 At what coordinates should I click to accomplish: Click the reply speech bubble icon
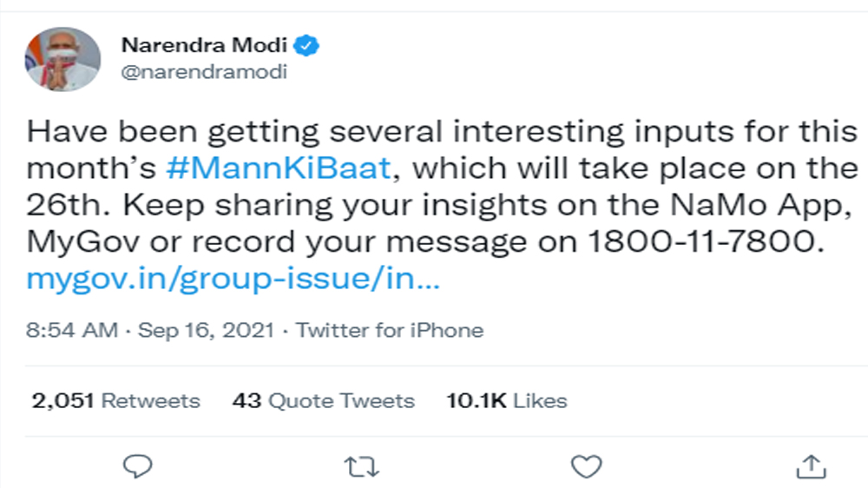point(138,467)
